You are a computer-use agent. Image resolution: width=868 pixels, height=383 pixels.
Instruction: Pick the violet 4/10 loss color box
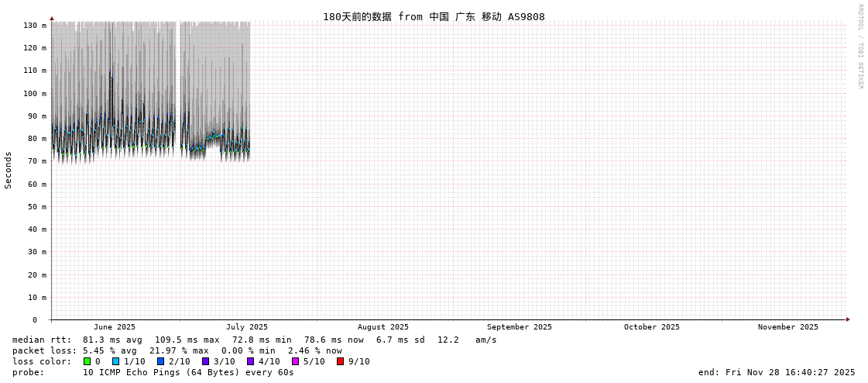coord(250,361)
